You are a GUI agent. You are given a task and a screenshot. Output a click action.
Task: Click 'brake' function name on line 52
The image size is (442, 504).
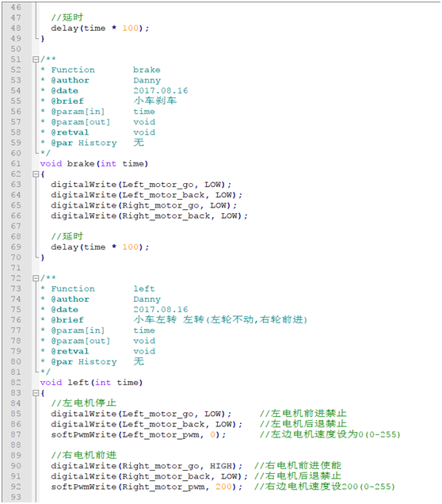pyautogui.click(x=147, y=70)
